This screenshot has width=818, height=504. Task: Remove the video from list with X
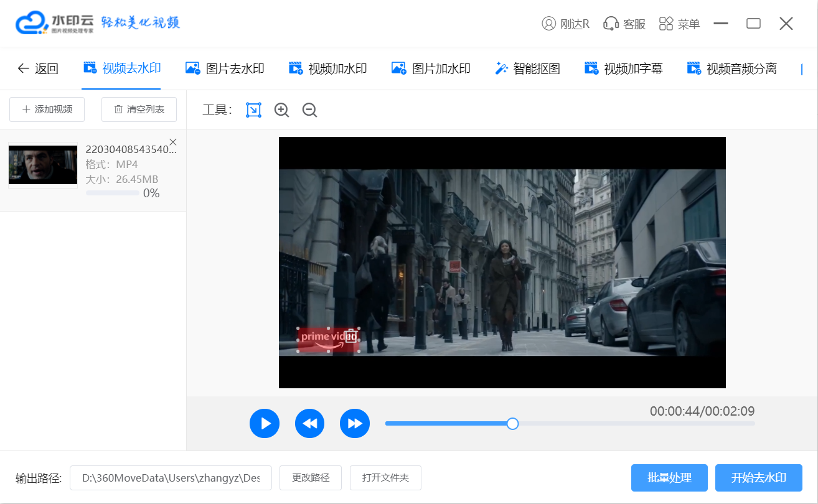[x=173, y=142]
